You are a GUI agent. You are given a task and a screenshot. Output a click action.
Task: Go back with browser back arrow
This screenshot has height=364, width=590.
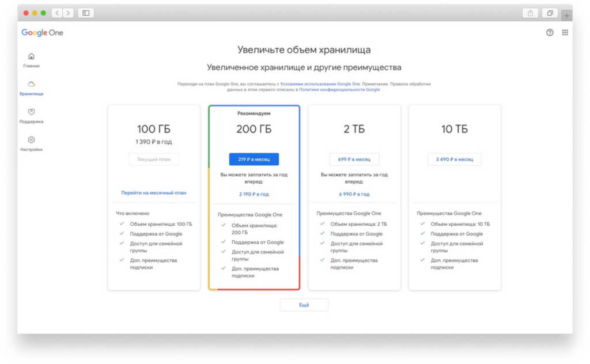coord(57,13)
